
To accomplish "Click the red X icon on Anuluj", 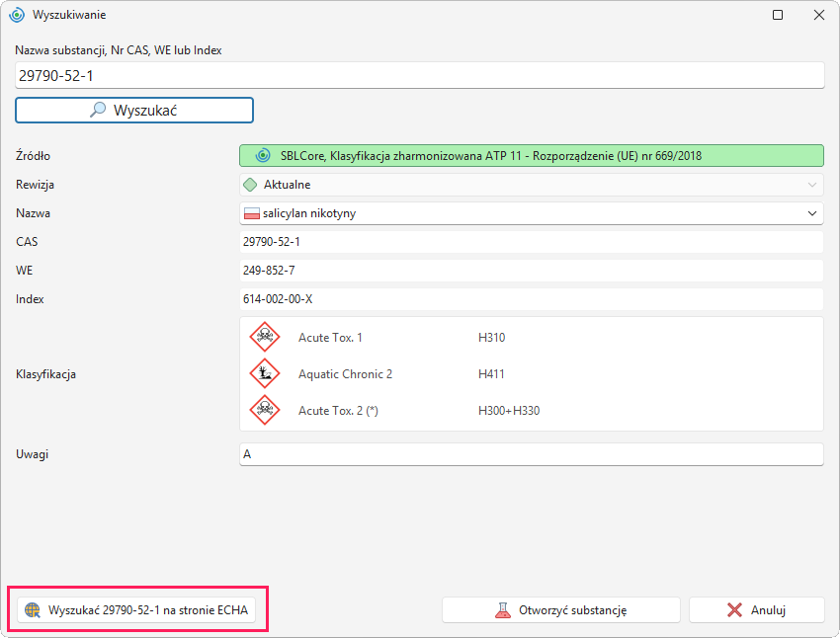I will point(734,610).
